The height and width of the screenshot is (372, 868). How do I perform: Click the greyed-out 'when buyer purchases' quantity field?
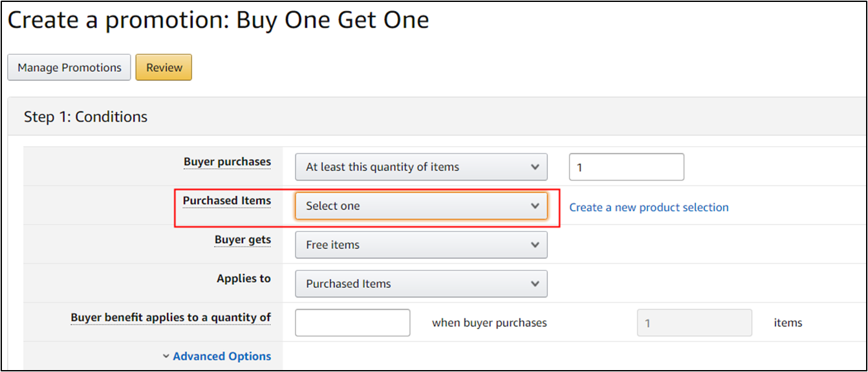tap(695, 322)
